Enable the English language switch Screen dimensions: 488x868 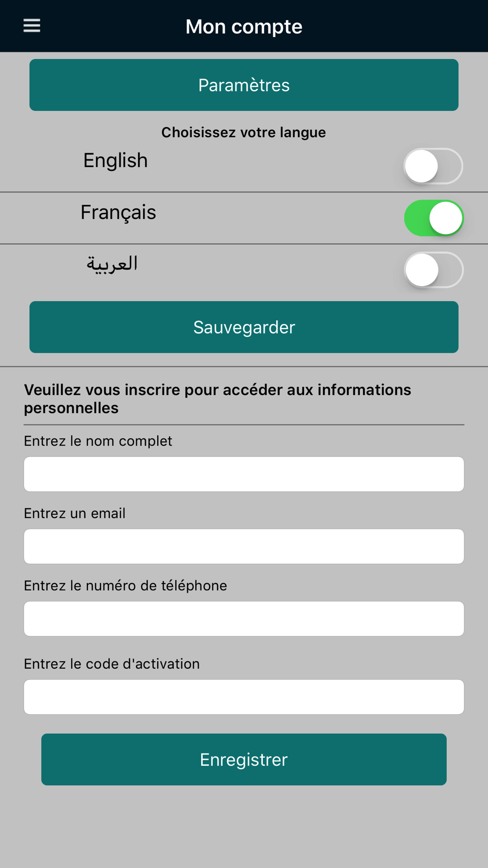point(433,166)
